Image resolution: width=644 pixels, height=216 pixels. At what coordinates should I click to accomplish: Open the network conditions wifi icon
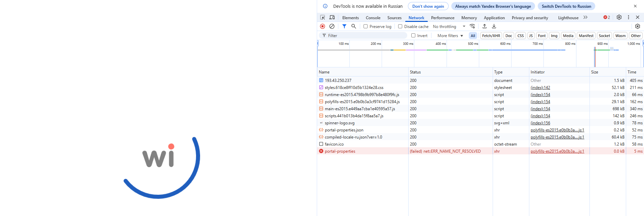point(472,26)
